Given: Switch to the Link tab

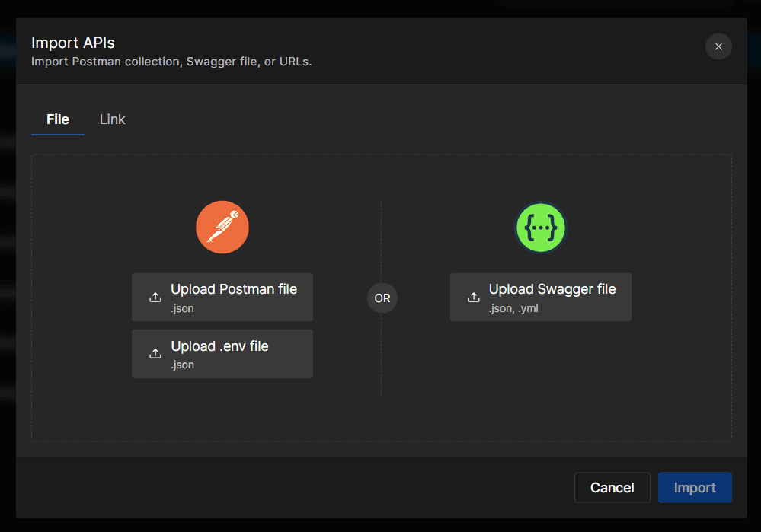Looking at the screenshot, I should point(113,119).
